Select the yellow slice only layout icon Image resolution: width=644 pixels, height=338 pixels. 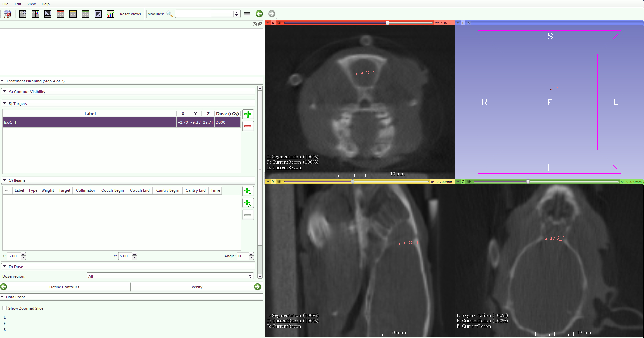[73, 14]
